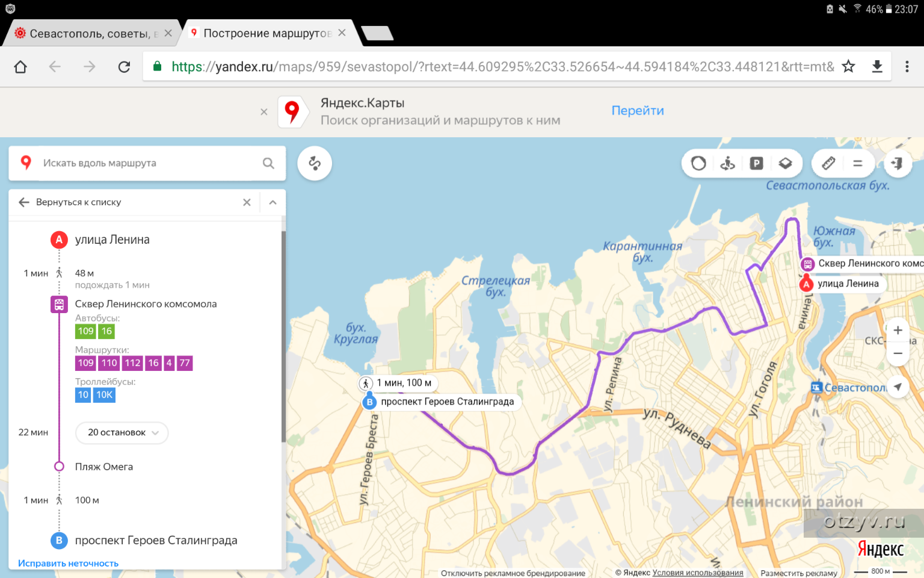
Task: Click the browser download icon
Action: (x=877, y=66)
